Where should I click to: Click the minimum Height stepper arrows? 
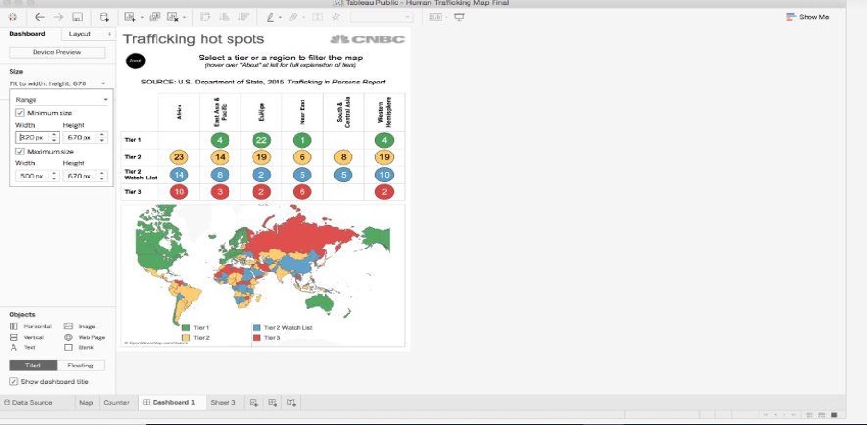(102, 137)
